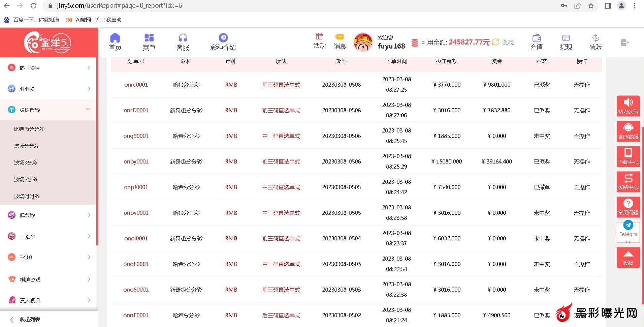The image size is (644, 327).
Task: Expand the PK10 category
Action: pyautogui.click(x=49, y=257)
